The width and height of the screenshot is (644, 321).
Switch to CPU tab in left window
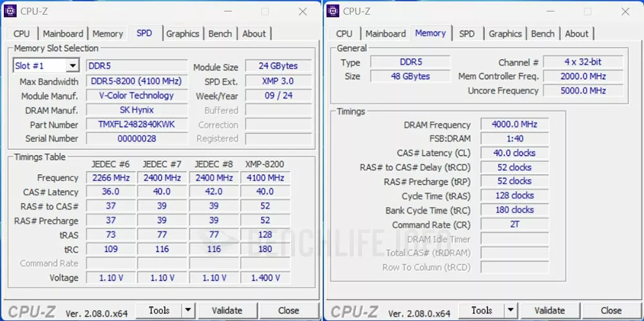[x=21, y=34]
